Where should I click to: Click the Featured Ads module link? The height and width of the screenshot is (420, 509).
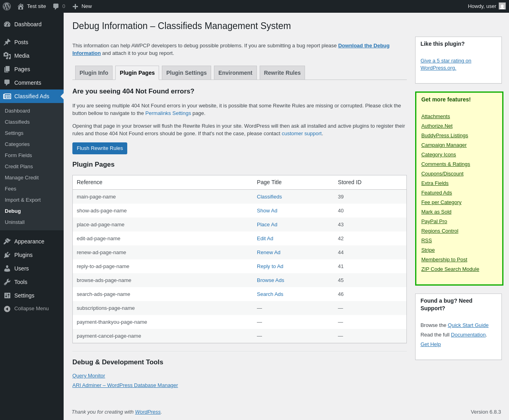(436, 193)
